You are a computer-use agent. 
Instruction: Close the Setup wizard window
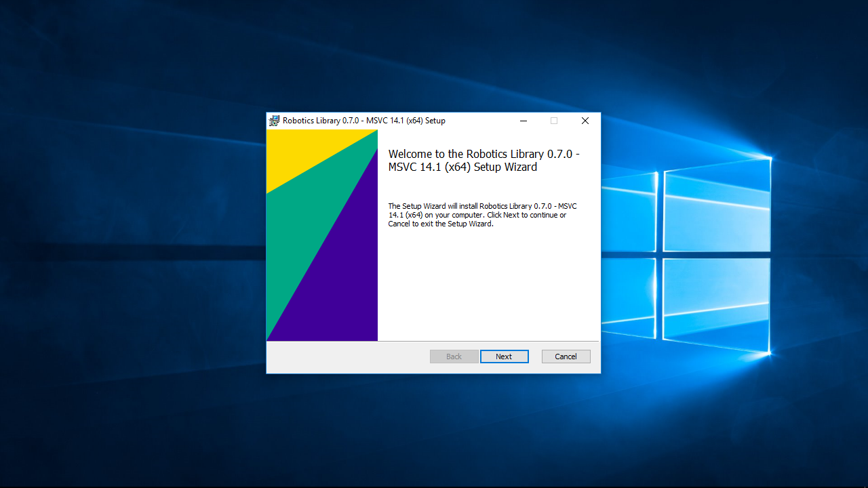(x=585, y=121)
